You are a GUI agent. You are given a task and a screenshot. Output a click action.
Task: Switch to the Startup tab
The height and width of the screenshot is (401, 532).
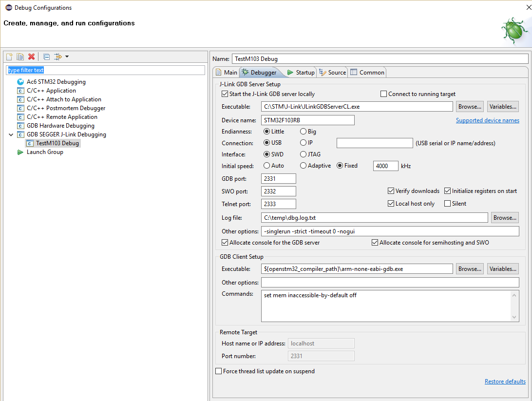pos(301,72)
